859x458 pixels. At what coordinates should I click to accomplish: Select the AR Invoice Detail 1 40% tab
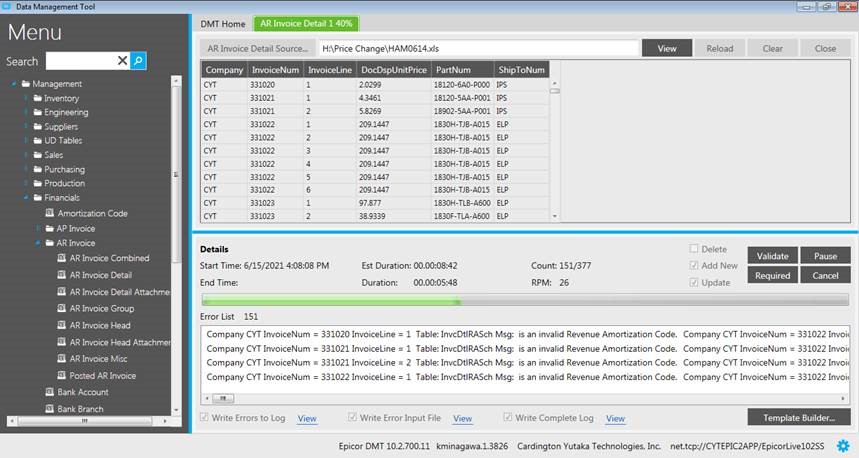pyautogui.click(x=306, y=24)
